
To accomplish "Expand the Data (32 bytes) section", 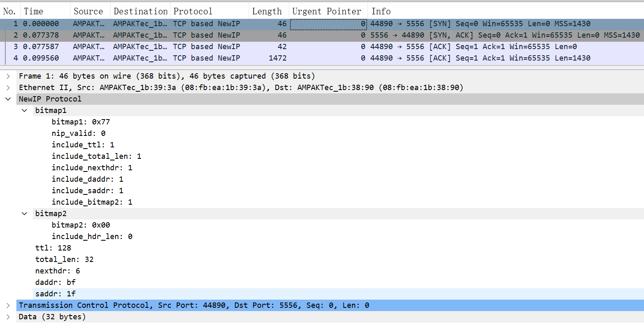I will click(8, 317).
